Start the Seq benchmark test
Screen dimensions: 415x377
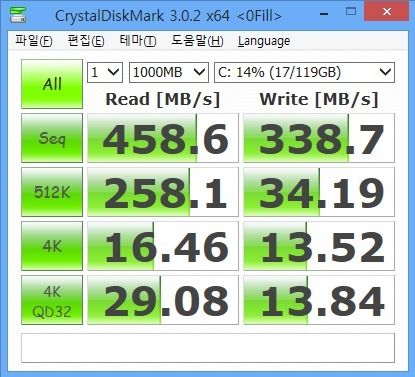[x=52, y=138]
